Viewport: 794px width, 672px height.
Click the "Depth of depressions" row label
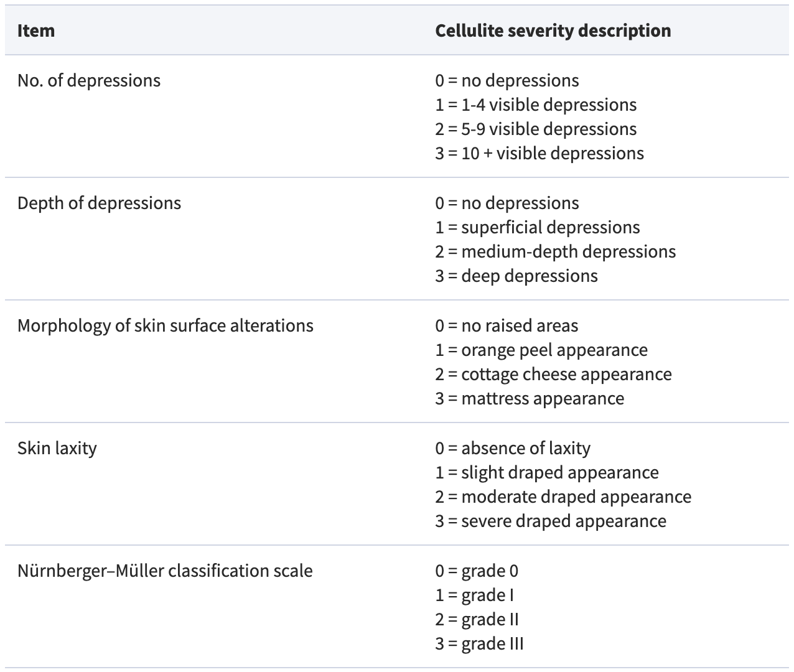[x=99, y=203]
